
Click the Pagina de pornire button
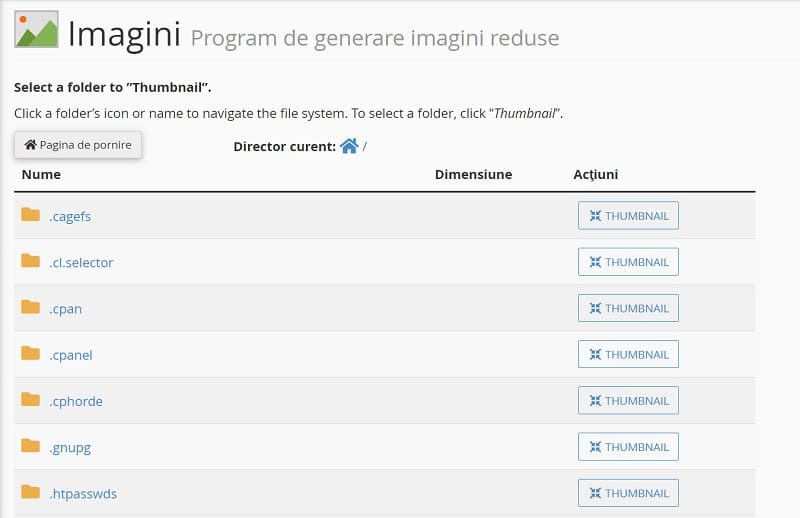point(78,145)
